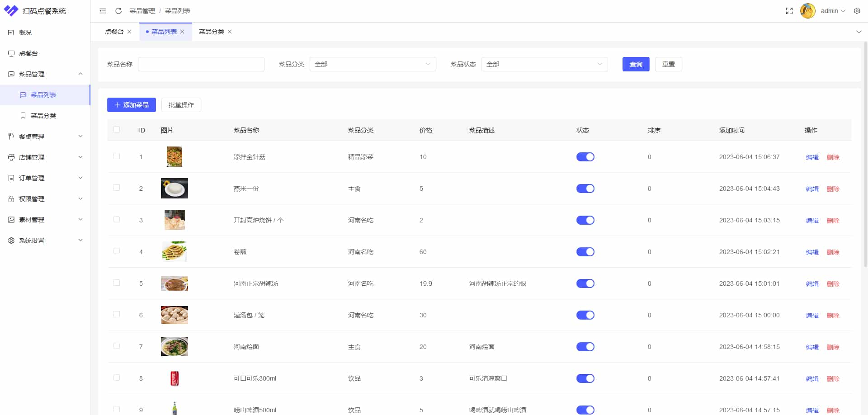
Task: Check the select-all checkbox in table header
Action: point(117,129)
